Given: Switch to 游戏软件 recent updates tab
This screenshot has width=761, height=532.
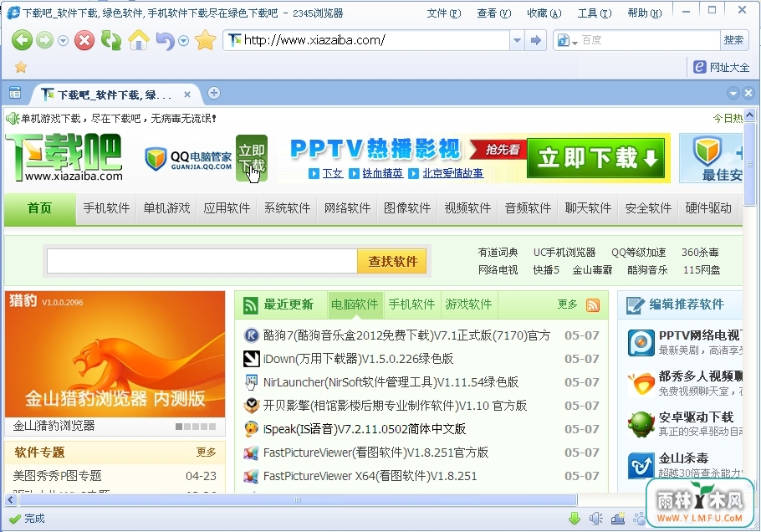Looking at the screenshot, I should click(468, 304).
